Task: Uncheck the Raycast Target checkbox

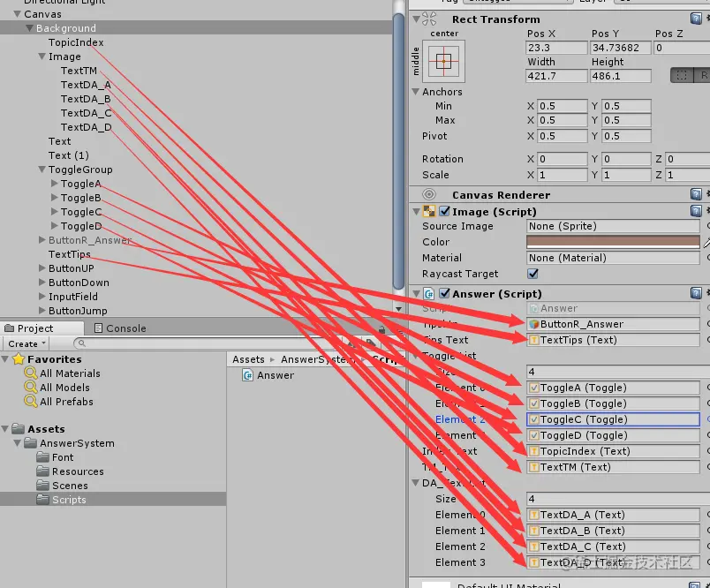Action: (533, 274)
